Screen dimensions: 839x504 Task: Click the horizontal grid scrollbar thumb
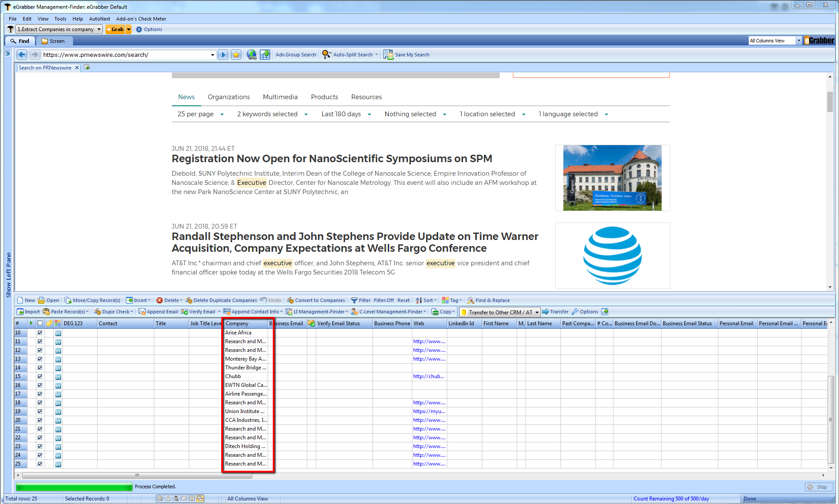(137, 475)
